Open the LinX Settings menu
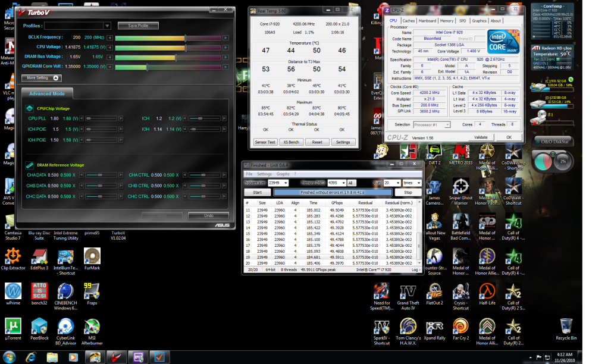Screen dimensions: 608x364 [265, 174]
